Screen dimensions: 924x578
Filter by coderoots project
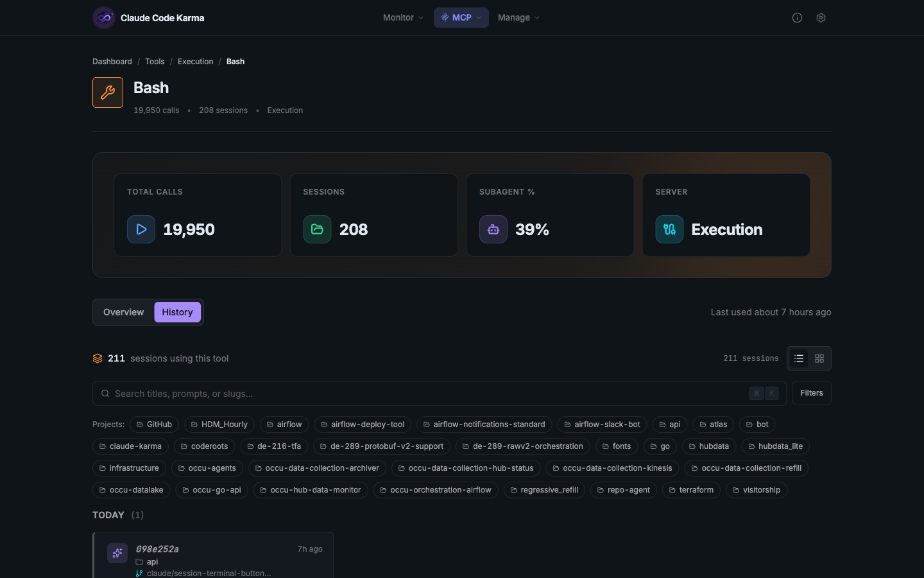tap(205, 446)
